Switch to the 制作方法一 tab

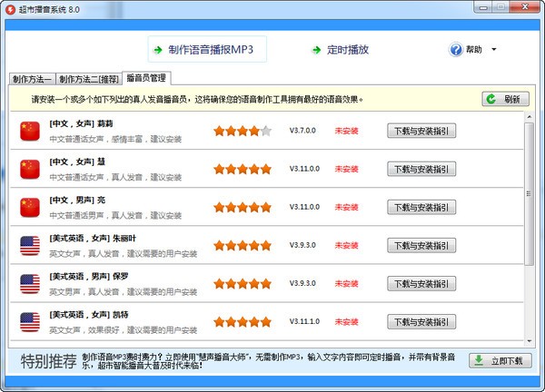[32, 79]
